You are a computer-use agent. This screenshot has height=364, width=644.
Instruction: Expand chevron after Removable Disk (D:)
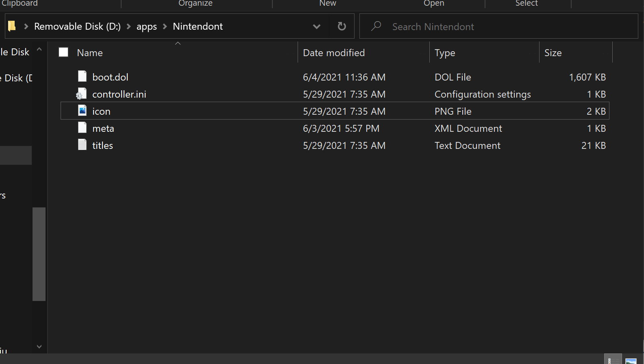coord(129,26)
